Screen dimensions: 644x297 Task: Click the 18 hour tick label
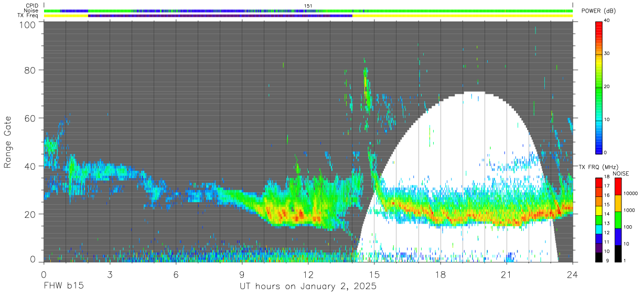(x=440, y=274)
